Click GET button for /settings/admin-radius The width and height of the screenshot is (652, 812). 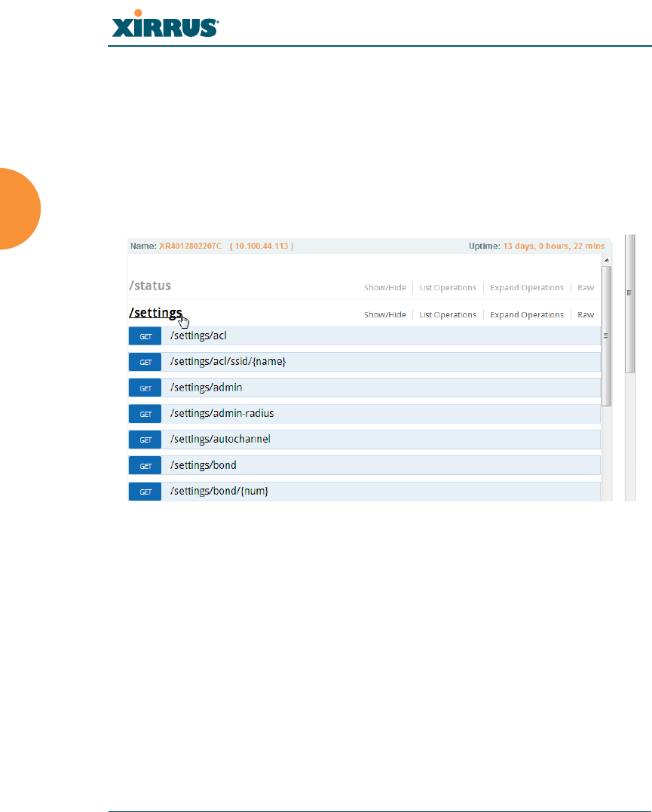[x=145, y=414]
